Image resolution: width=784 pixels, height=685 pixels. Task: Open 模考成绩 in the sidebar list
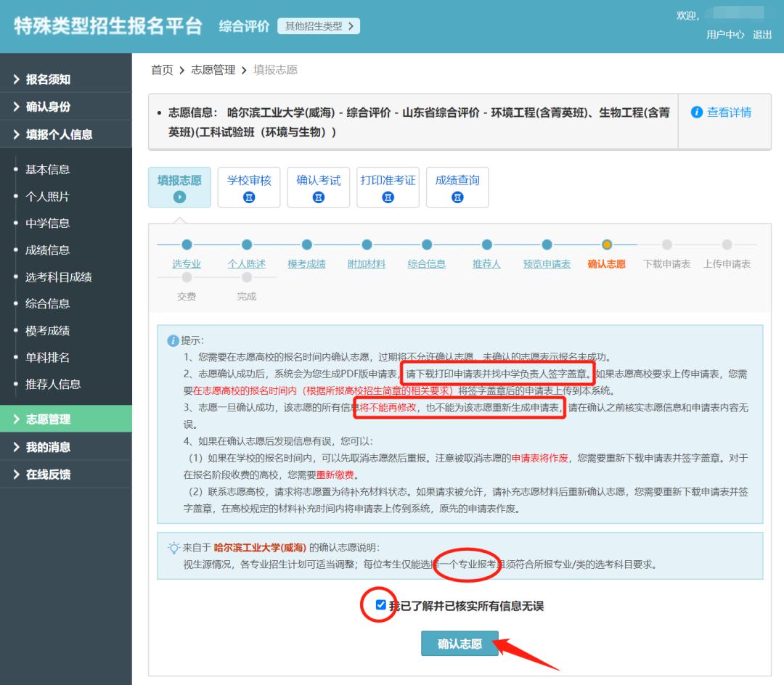47,330
